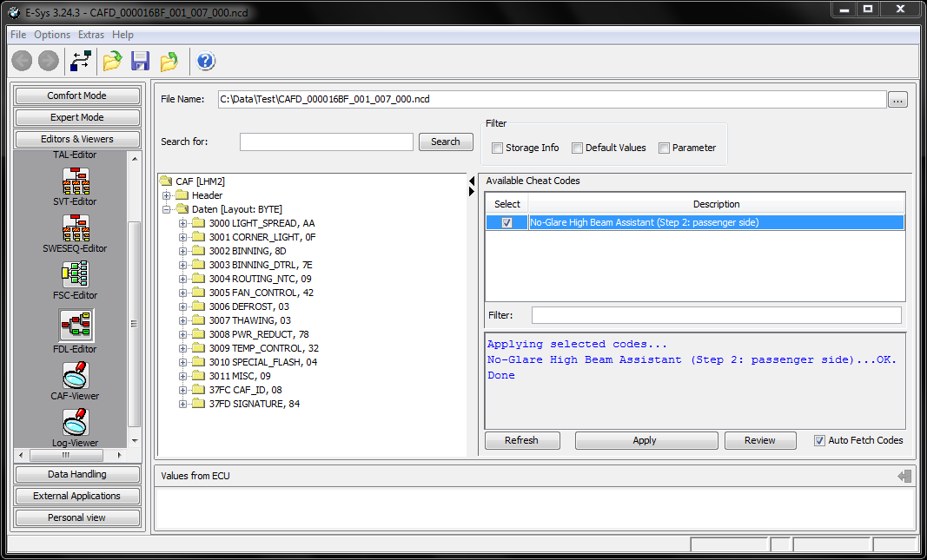
Task: Enable the Storage Info filter checkbox
Action: [x=497, y=148]
